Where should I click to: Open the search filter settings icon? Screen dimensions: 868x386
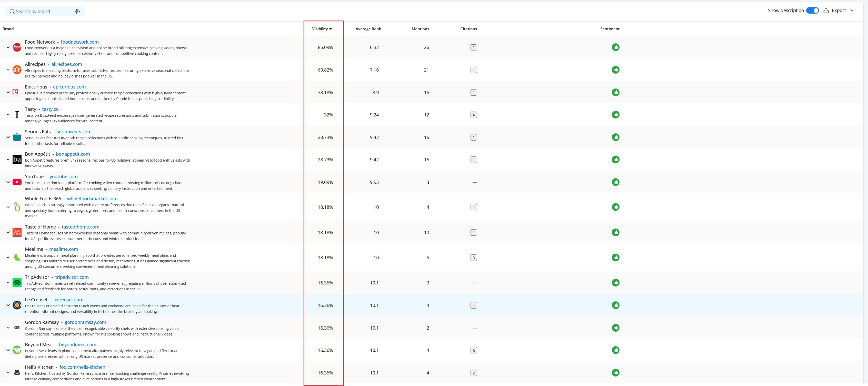pos(77,12)
